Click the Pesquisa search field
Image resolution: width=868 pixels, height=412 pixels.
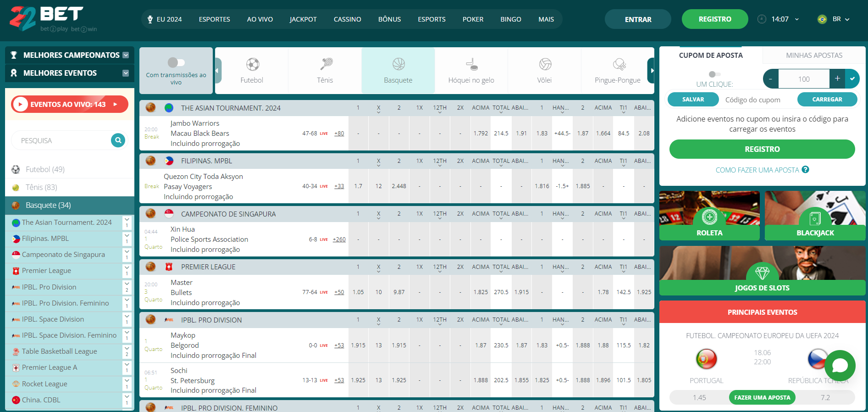(x=62, y=140)
